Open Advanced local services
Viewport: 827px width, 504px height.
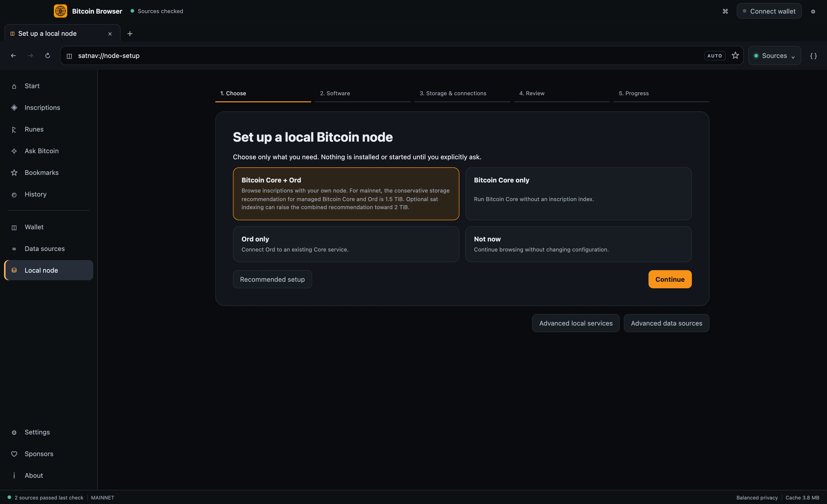click(x=576, y=323)
